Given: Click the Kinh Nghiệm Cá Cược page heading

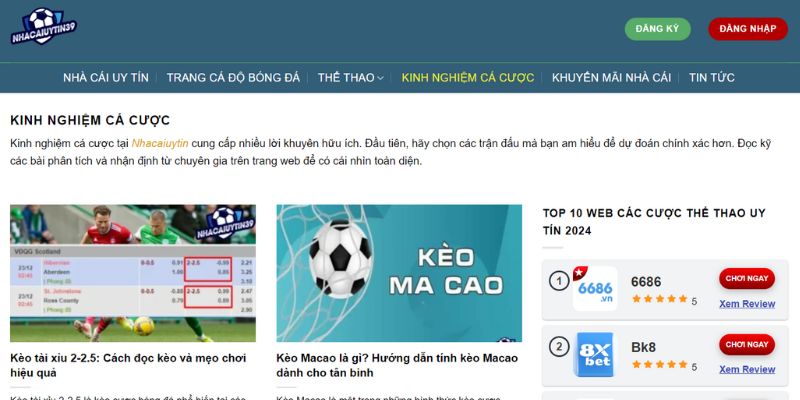Looking at the screenshot, I should pos(90,121).
